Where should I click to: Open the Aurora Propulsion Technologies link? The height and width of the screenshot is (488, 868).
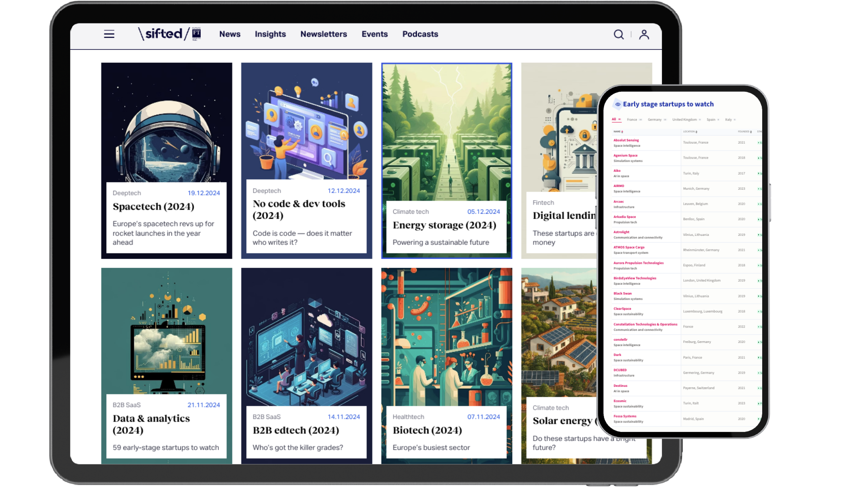[x=638, y=263]
